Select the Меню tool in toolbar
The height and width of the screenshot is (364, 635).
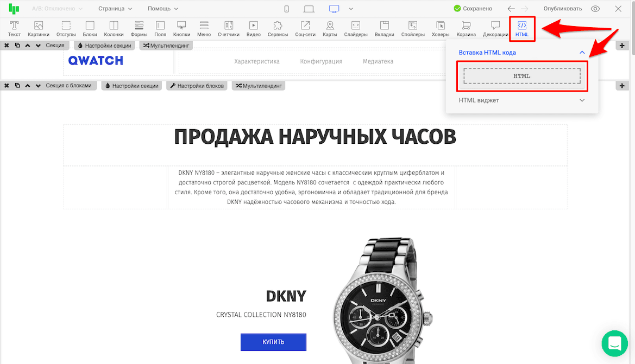(204, 29)
